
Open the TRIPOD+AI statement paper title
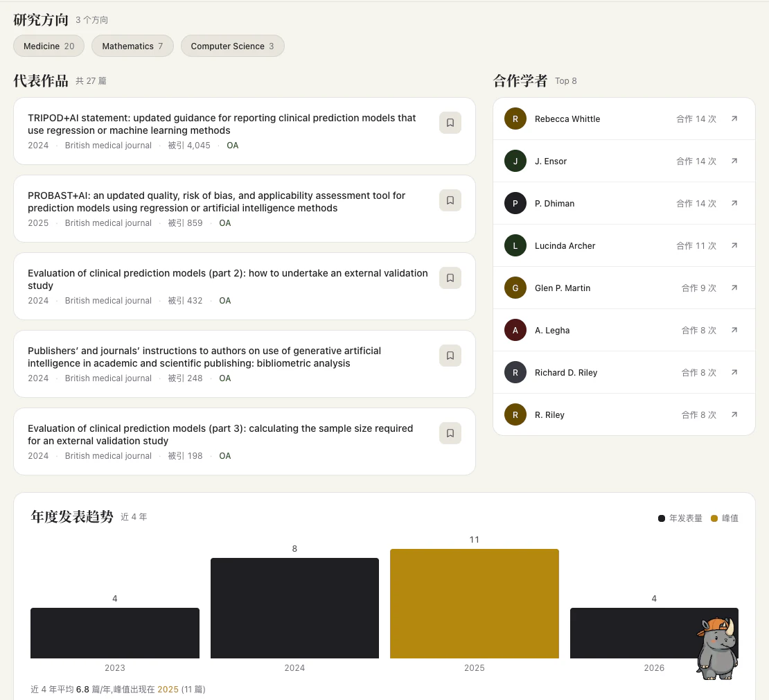click(222, 124)
